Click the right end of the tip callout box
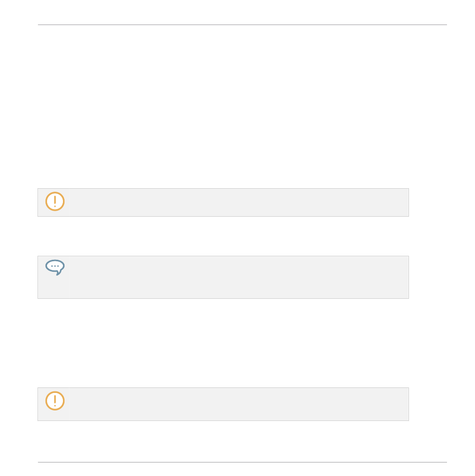 406,277
